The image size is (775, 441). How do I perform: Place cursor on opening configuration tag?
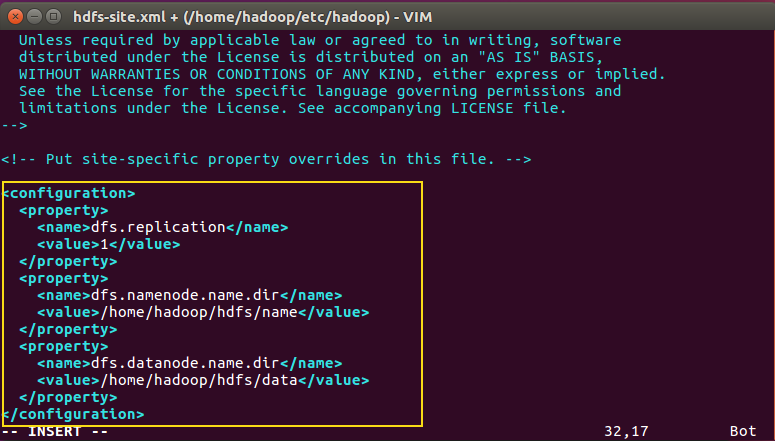(x=69, y=193)
